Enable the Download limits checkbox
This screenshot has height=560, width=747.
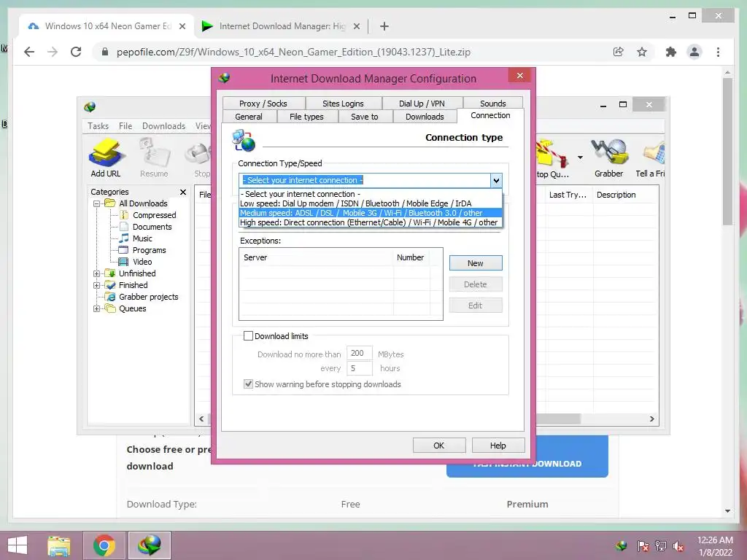(248, 335)
